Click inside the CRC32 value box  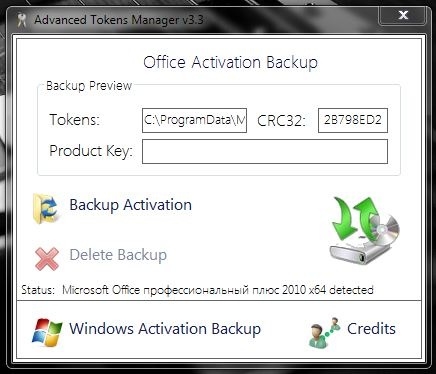(x=353, y=120)
